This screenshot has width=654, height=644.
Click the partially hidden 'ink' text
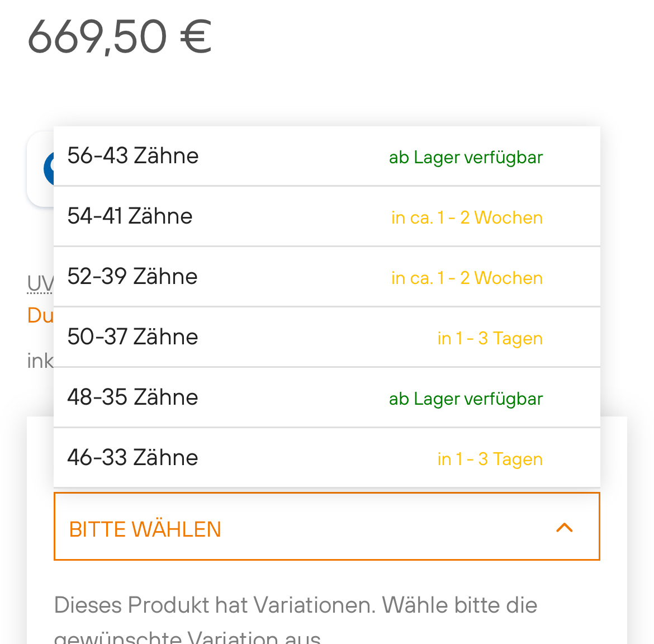[40, 361]
